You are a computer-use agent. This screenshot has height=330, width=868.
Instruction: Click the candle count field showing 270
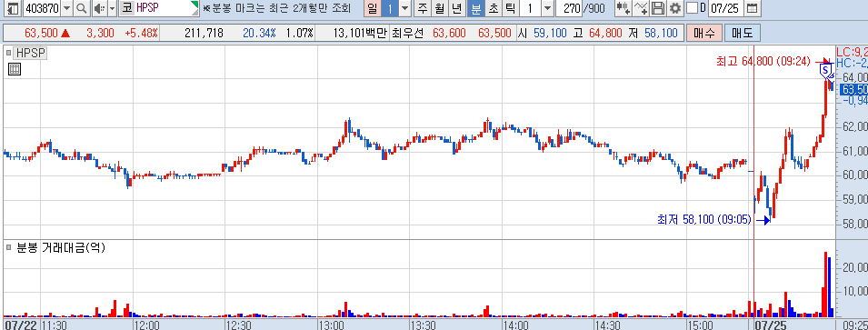click(569, 8)
